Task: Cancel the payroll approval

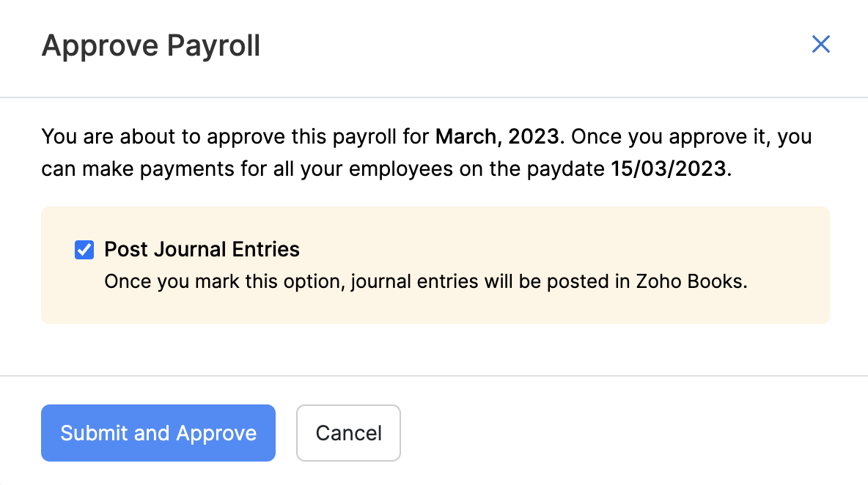Action: (x=348, y=433)
